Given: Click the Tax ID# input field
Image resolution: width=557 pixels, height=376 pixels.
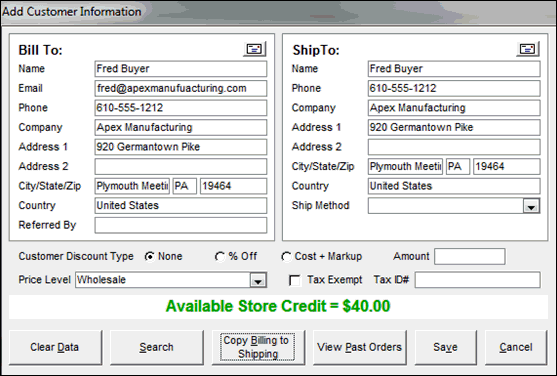Looking at the screenshot, I should pos(478,280).
